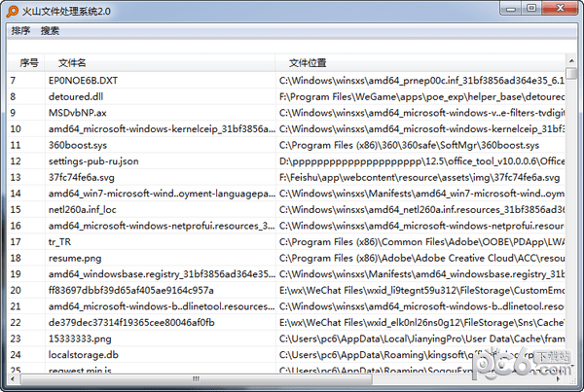Image resolution: width=584 pixels, height=392 pixels.
Task: Choose the 360boost.sys row
Action: [x=77, y=145]
